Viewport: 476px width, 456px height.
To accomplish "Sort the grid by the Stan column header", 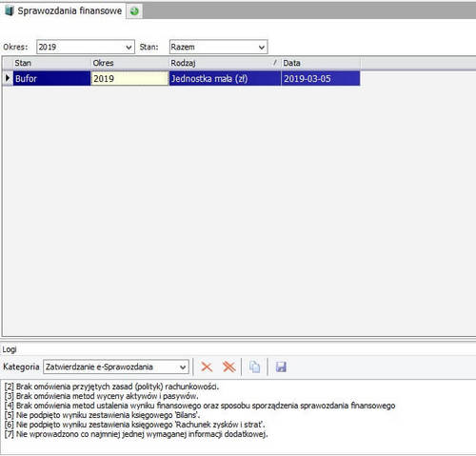I will [x=51, y=63].
